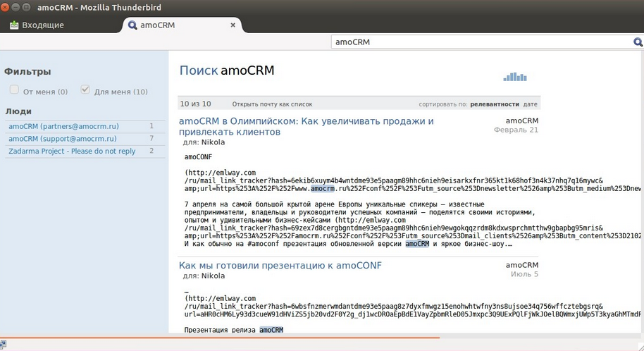
Task: Uncheck the Для меня (10) filter checkbox
Action: [85, 90]
